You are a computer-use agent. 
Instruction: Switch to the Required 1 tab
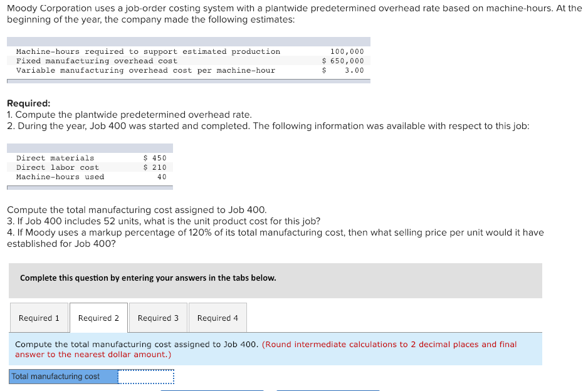(x=39, y=318)
